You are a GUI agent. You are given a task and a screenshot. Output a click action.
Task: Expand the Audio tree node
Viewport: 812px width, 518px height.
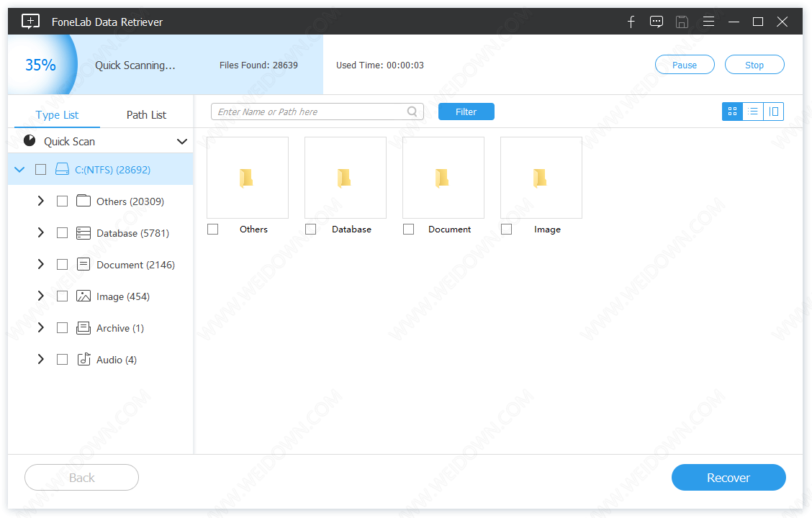(x=41, y=360)
